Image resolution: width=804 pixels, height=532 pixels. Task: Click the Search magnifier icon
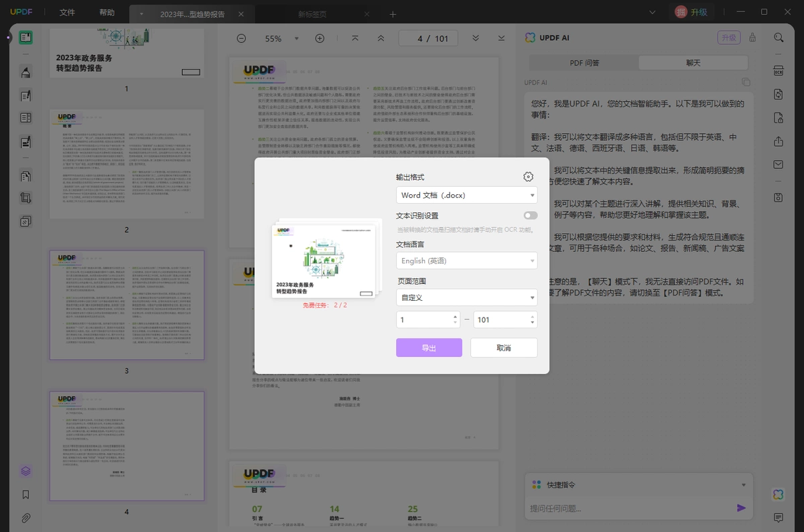pyautogui.click(x=779, y=38)
